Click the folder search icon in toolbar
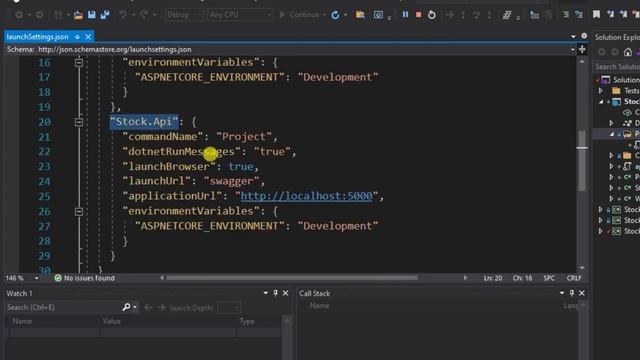This screenshot has width=640, height=360. click(x=360, y=15)
